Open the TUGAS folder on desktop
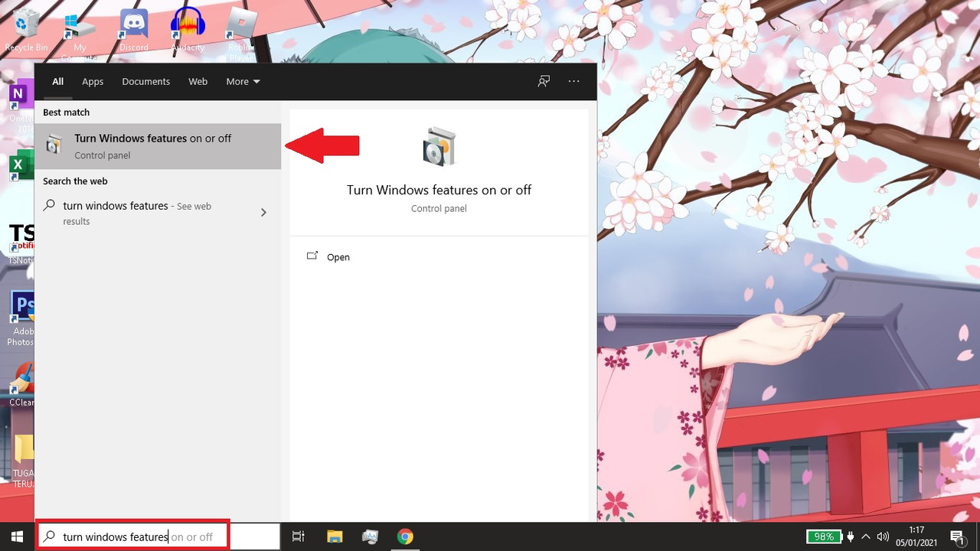Screen dimensions: 980x551 point(23,460)
